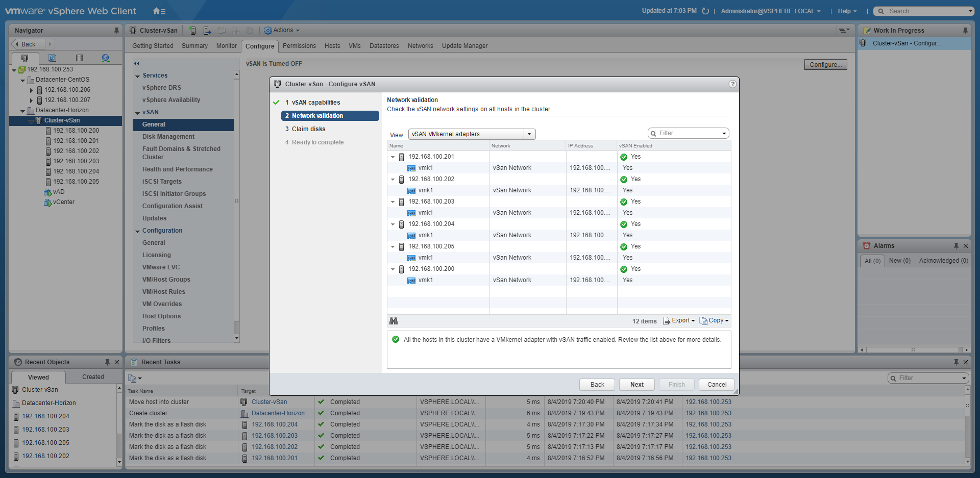980x478 pixels.
Task: Click the refresh icon beside the update time
Action: click(x=705, y=11)
